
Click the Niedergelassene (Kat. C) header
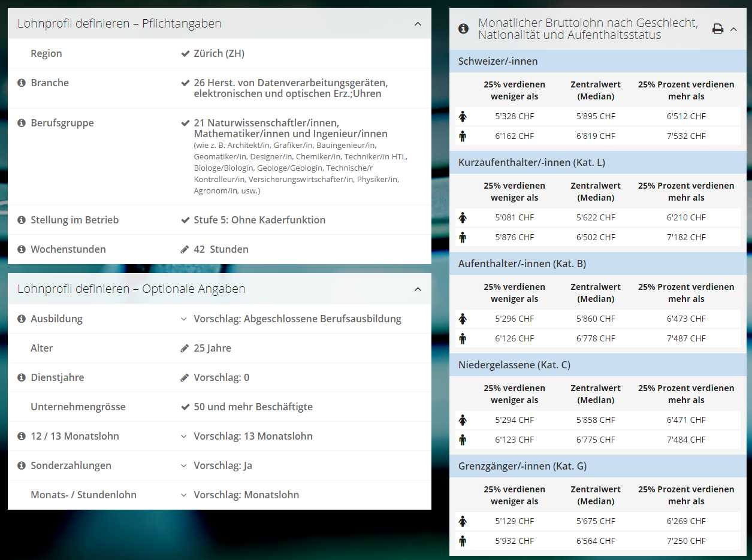598,365
